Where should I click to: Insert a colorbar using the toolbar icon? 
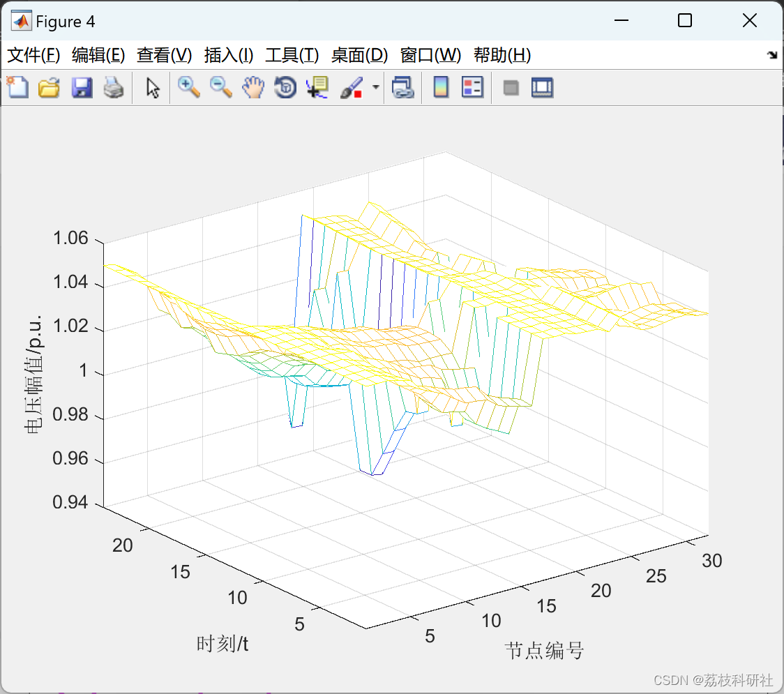coord(441,87)
